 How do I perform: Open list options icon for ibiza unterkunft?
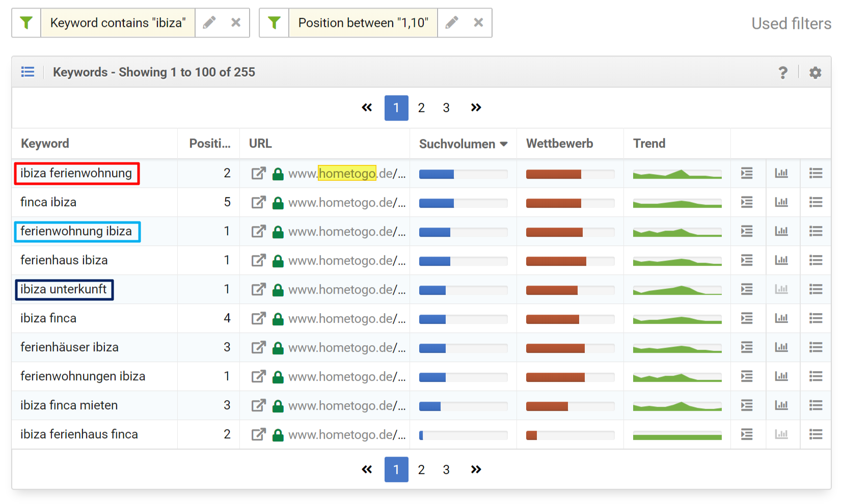click(816, 289)
